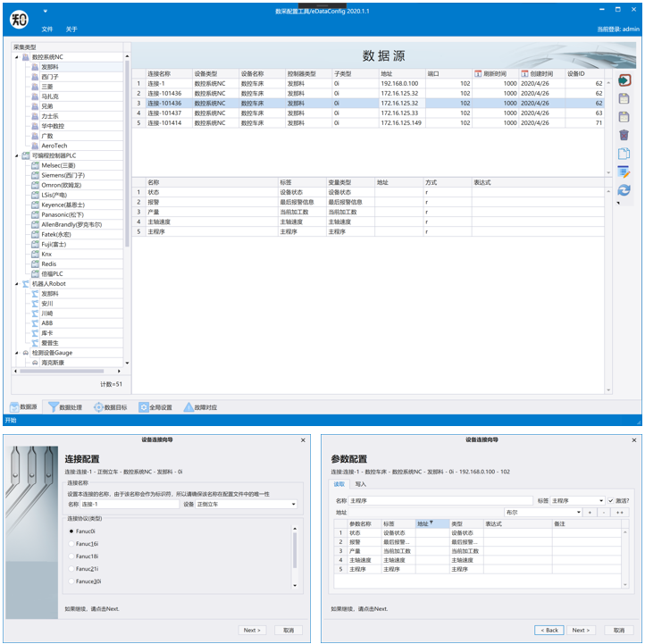This screenshot has height=644, width=645.
Task: Collapse the 数控系统NC tree node
Action: pos(16,57)
